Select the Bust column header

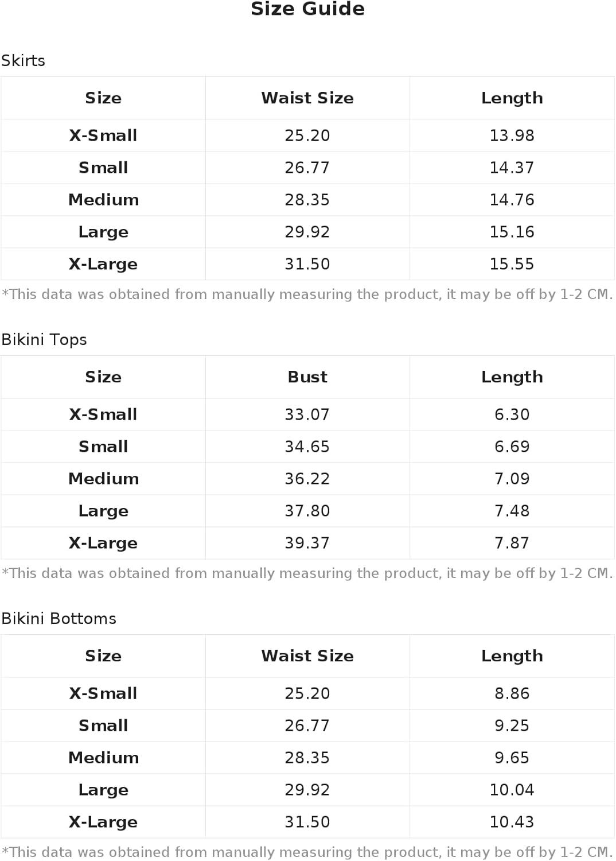(x=307, y=377)
